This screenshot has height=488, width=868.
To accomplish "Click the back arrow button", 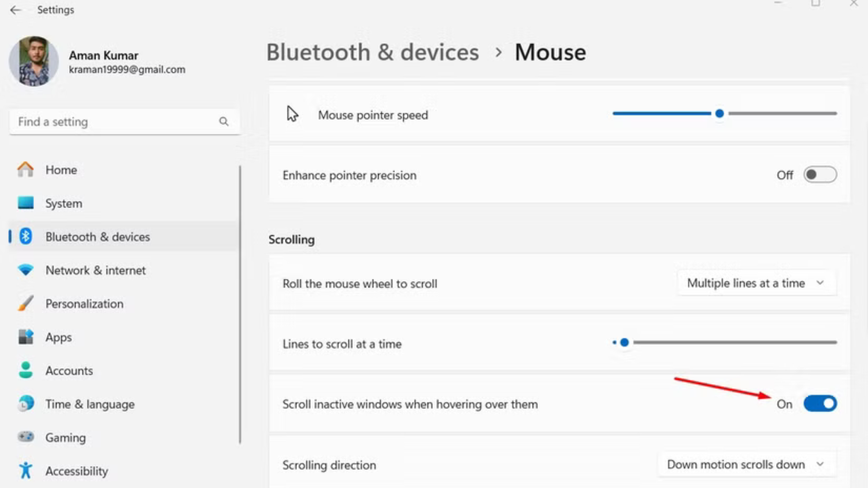I will (16, 9).
